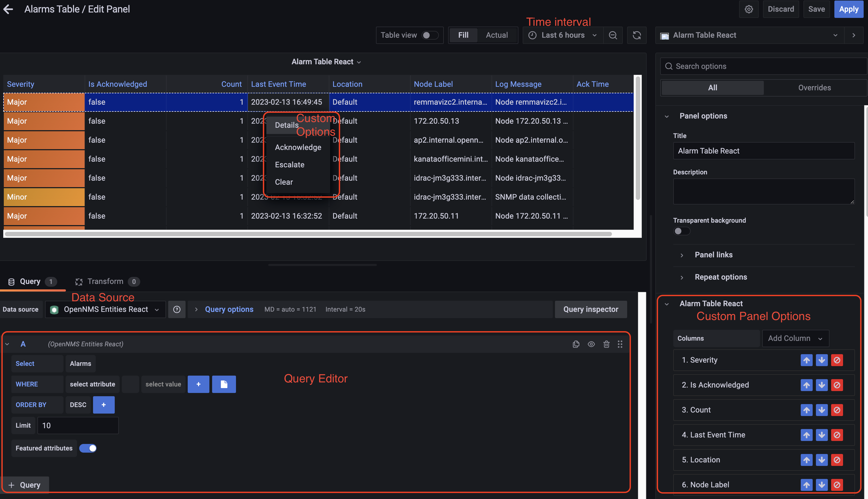This screenshot has width=868, height=499.
Task: Open the Add Column dropdown
Action: coord(795,338)
